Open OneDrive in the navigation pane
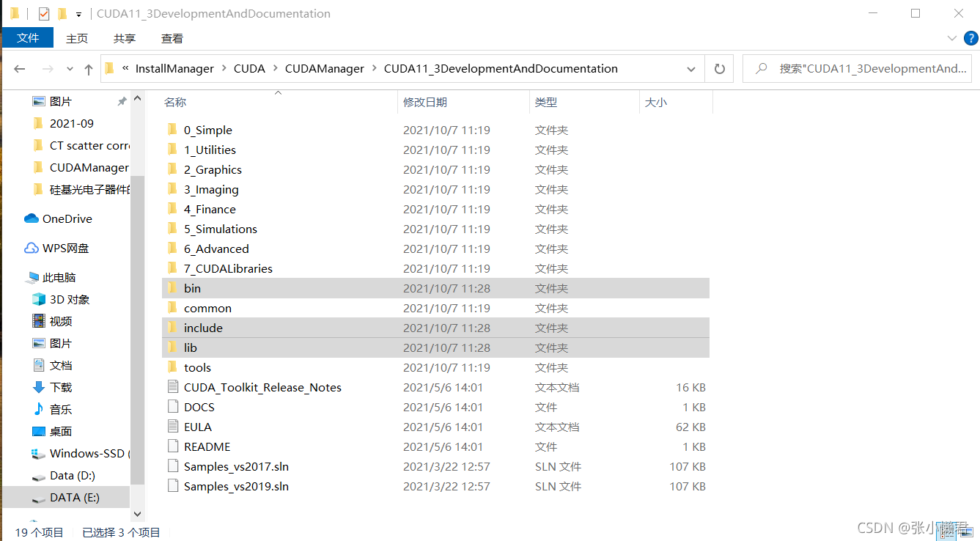Viewport: 980px width, 541px height. [58, 218]
